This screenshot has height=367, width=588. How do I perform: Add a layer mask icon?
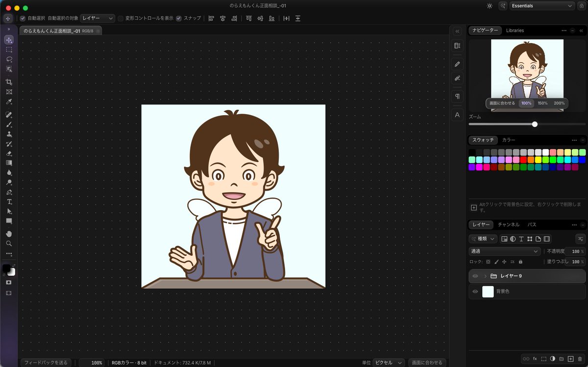pos(544,359)
